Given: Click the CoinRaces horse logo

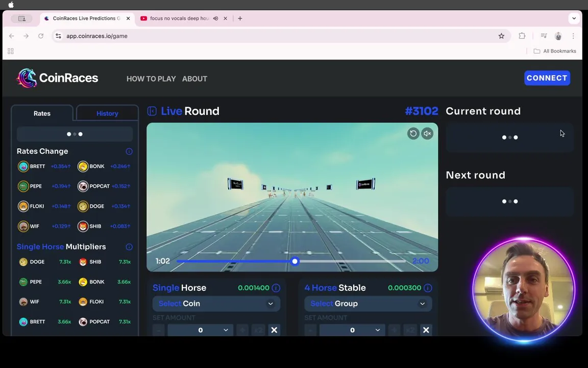Looking at the screenshot, I should coord(26,78).
